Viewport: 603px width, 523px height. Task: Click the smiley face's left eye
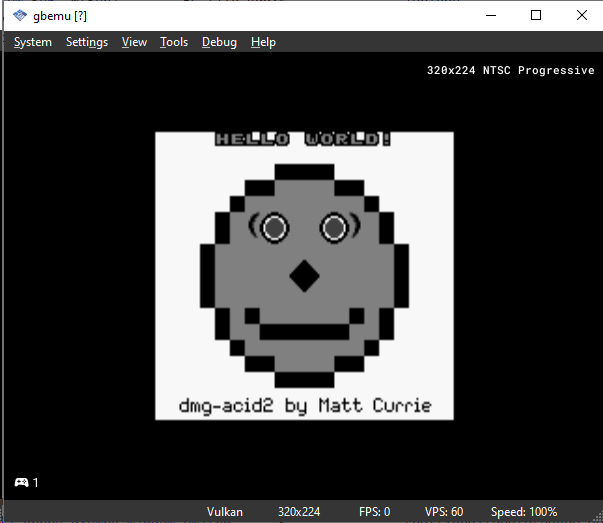point(275,228)
